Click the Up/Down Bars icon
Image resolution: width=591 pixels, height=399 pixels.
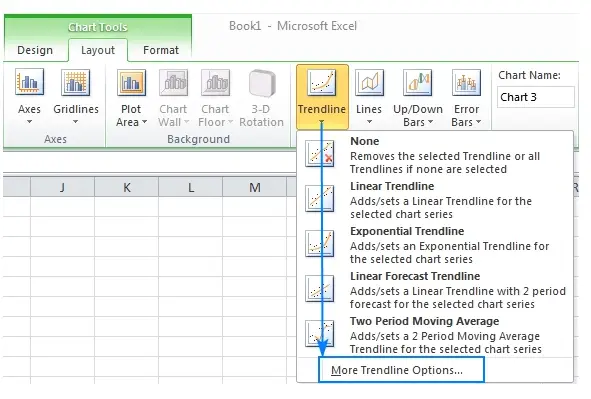[418, 82]
